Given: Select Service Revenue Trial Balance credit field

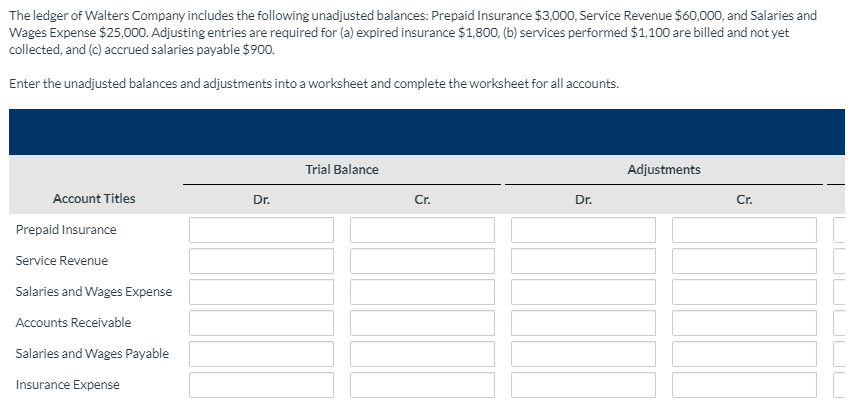Looking at the screenshot, I should (x=422, y=261).
